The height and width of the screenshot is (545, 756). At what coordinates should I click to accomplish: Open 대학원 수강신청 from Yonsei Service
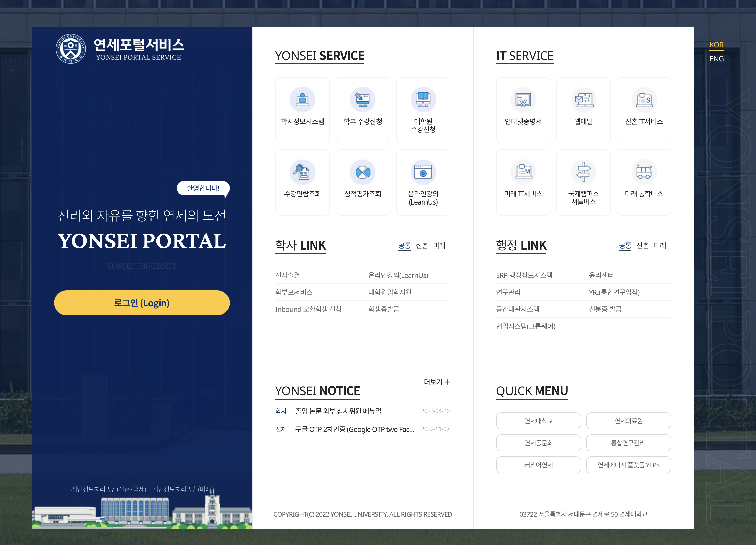coord(423,110)
